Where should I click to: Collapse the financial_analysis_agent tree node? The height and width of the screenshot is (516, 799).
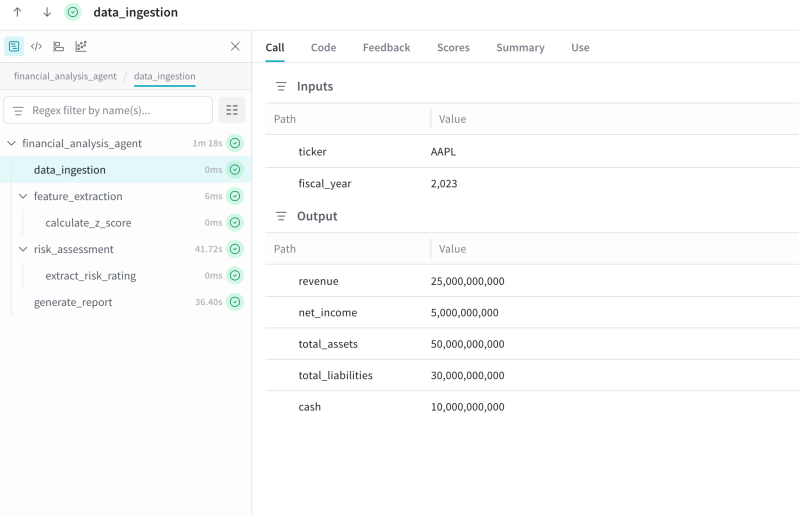[x=12, y=143]
